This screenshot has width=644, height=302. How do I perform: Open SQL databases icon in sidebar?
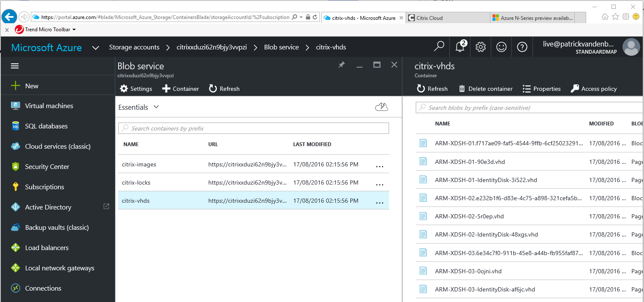tap(16, 126)
